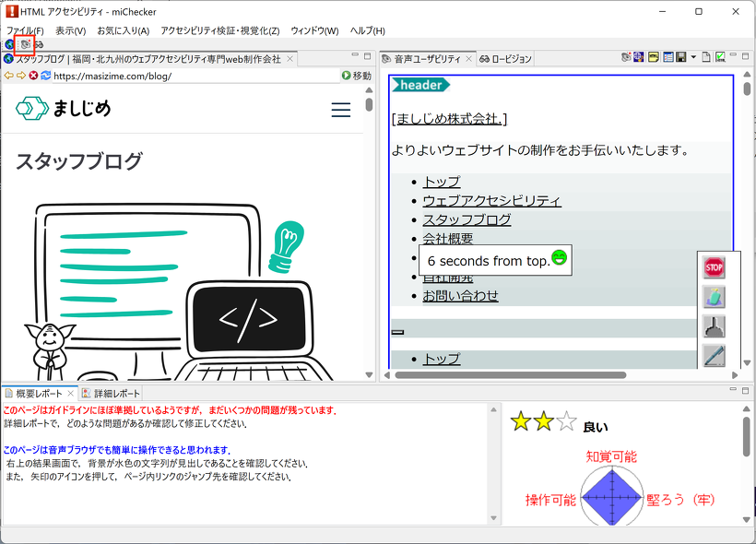The width and height of the screenshot is (756, 544).
Task: Go forward with the yellow right arrow
Action: (x=21, y=76)
